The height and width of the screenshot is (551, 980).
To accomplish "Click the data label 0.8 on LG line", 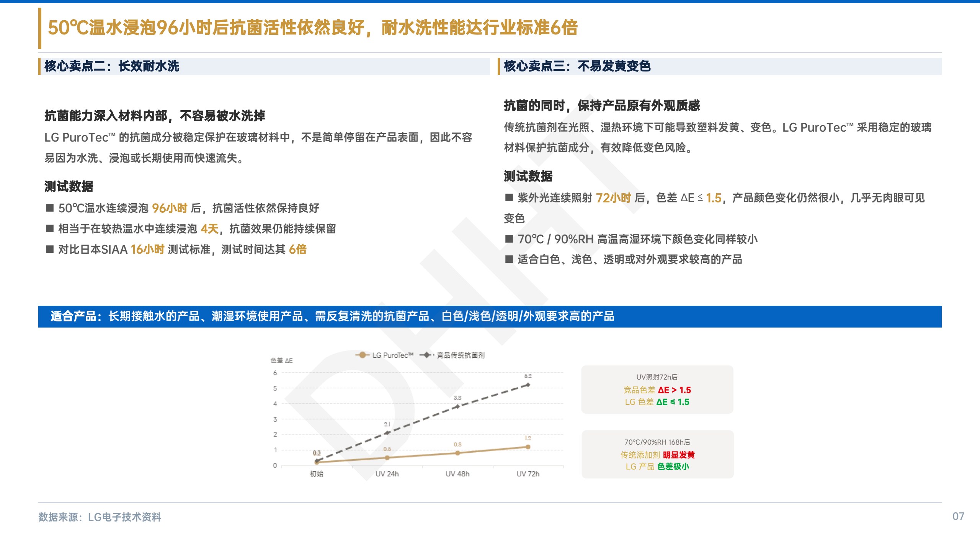I will 457,445.
